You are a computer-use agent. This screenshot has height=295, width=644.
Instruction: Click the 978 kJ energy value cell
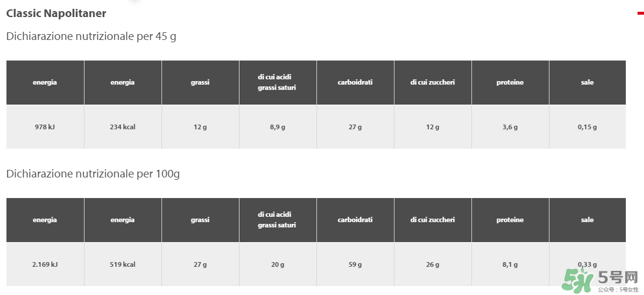(x=45, y=127)
